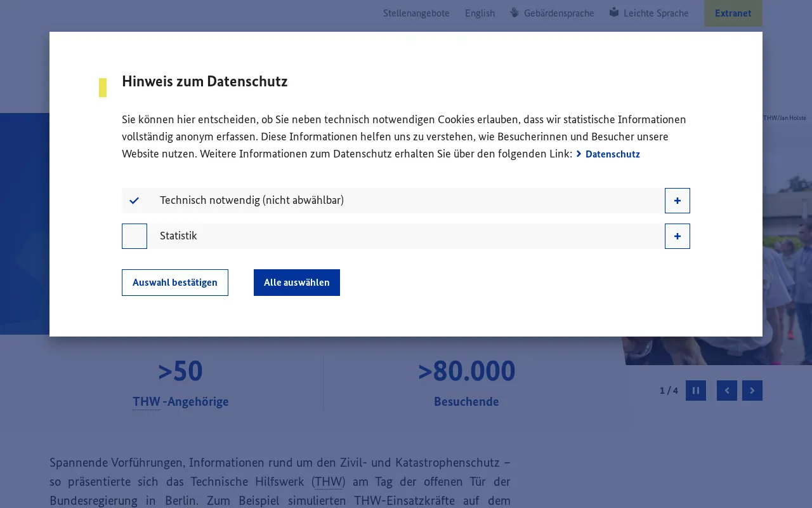Click the Technisch notwendig (nicht abwählbar) label

pyautogui.click(x=252, y=200)
